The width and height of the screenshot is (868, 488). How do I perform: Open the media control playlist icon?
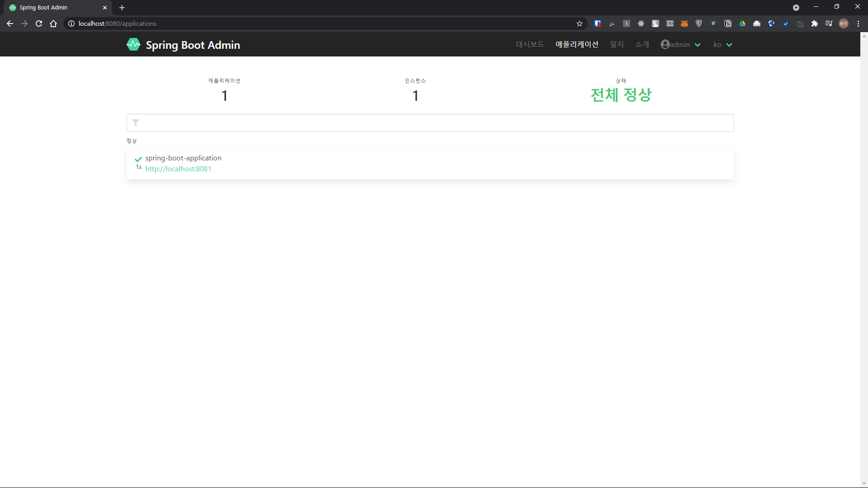click(x=829, y=23)
